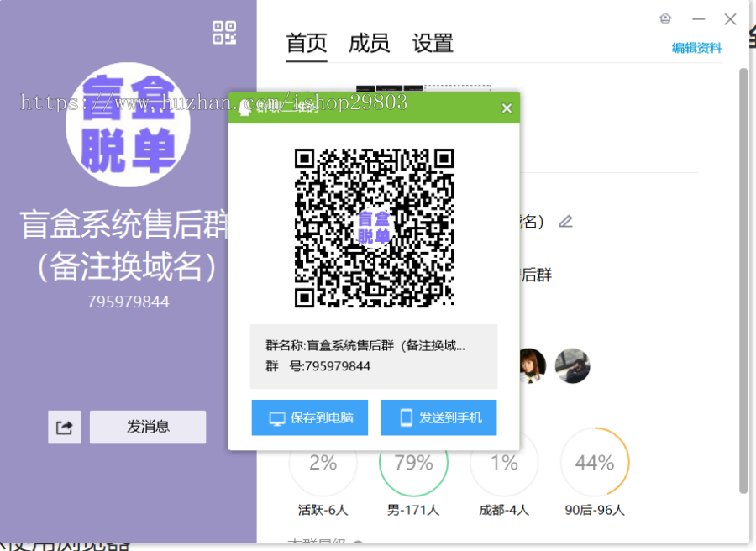Screen dimensions: 756x551
Task: Click the 79% 男 statistic circle
Action: [x=413, y=463]
